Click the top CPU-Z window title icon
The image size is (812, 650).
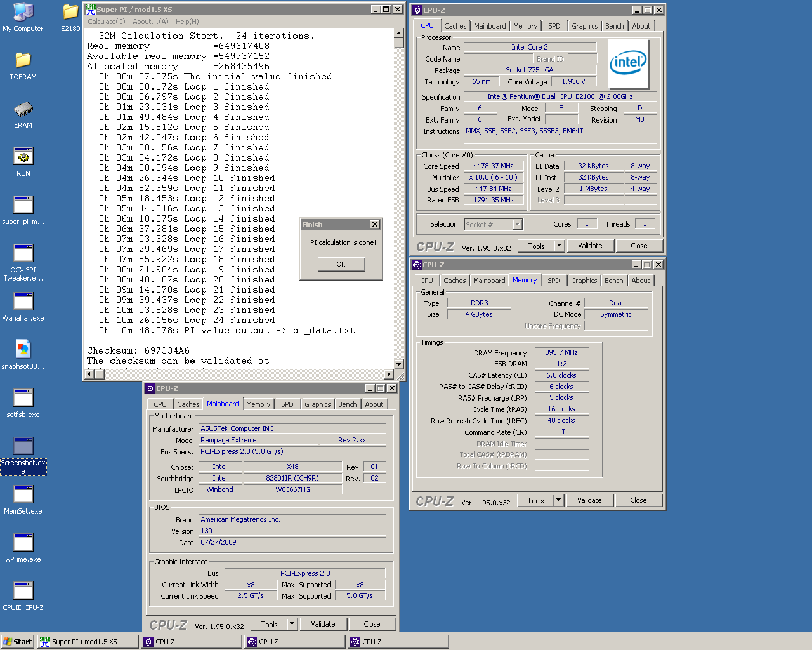[x=417, y=10]
